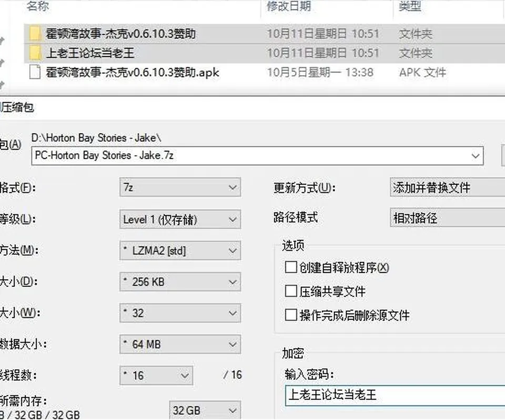Enable 创建自释放程序 checkbox

[x=291, y=267]
